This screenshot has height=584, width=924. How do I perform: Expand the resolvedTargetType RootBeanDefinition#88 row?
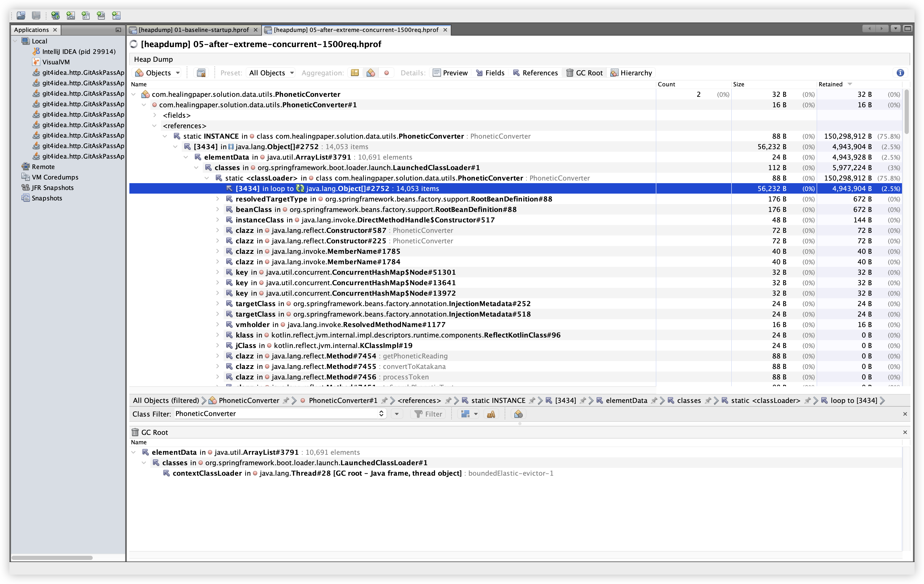pyautogui.click(x=218, y=199)
